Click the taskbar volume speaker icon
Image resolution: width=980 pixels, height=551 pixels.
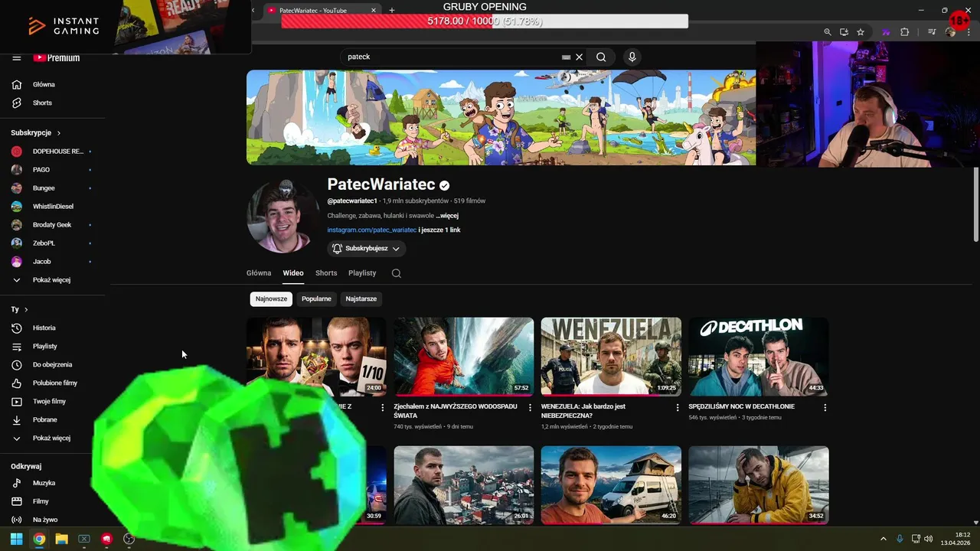[x=929, y=539]
